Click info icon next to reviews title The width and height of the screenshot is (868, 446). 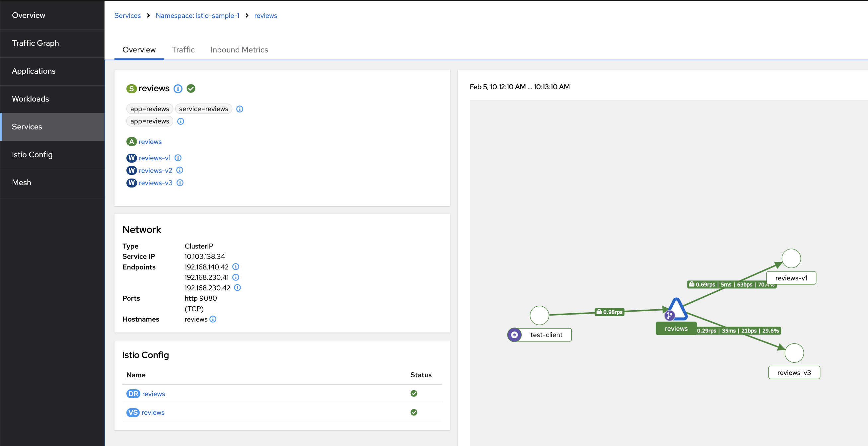(x=178, y=89)
